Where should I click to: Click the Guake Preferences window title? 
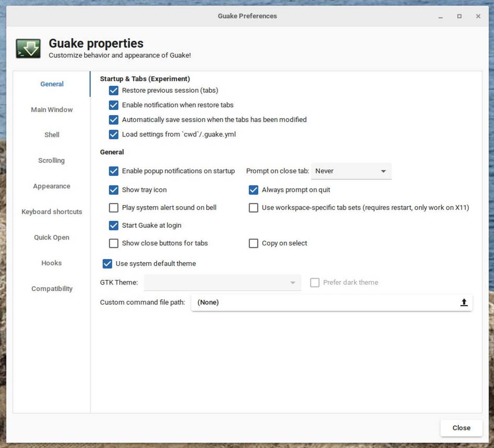(x=247, y=16)
